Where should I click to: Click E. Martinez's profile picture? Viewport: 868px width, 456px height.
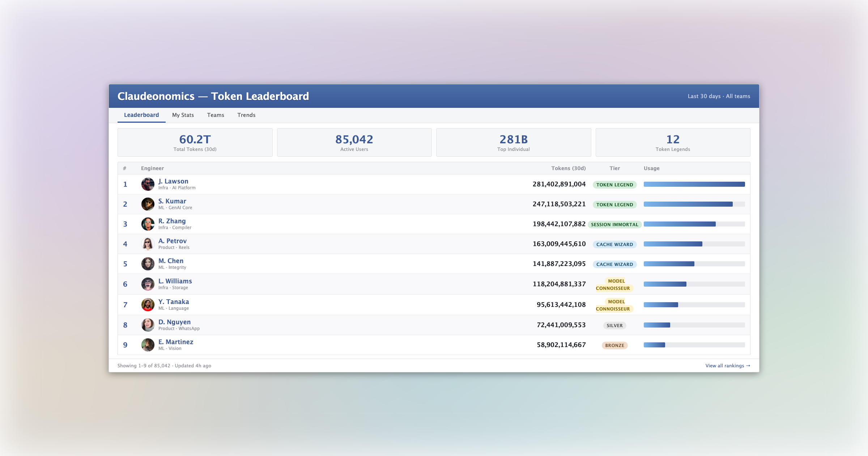[148, 345]
